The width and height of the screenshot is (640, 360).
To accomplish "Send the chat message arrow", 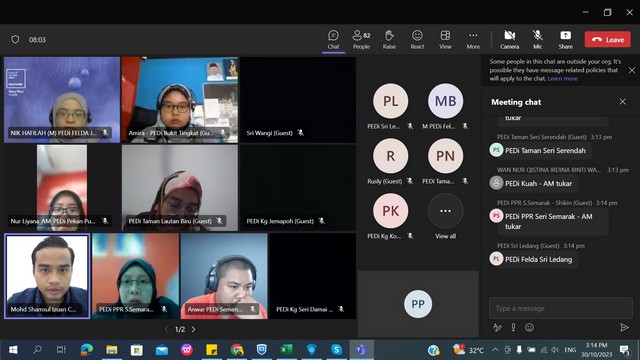I will (x=624, y=327).
